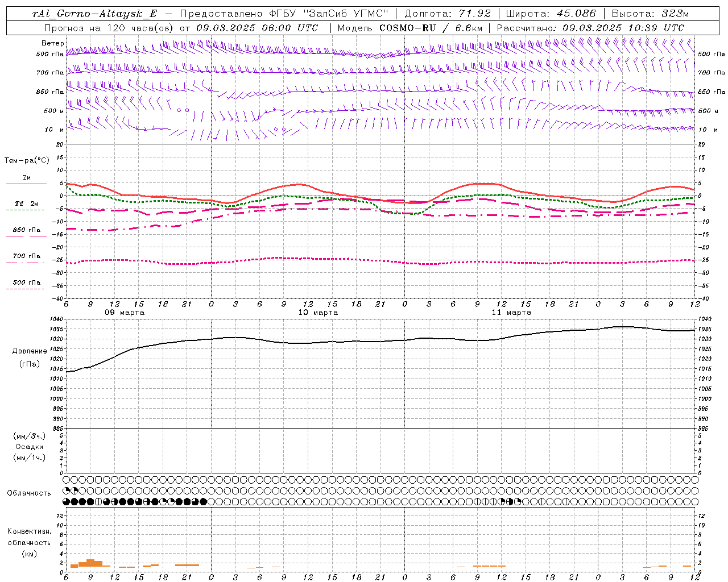Click the 09 марта date label
This screenshot has height=582, width=728.
point(125,313)
